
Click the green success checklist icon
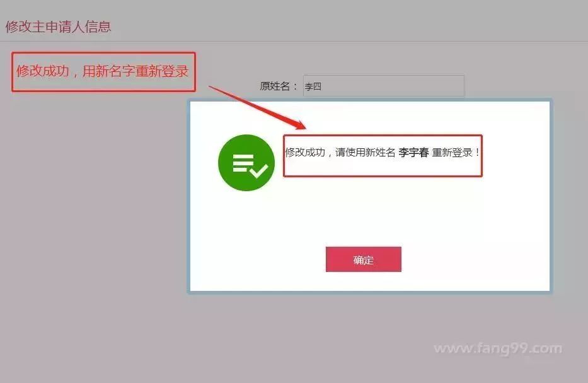coord(246,163)
